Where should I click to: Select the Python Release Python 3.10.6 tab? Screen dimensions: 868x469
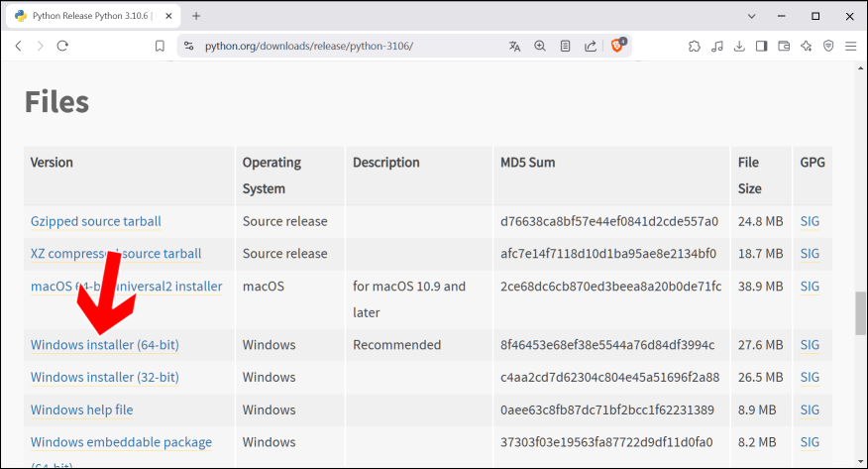[84, 16]
